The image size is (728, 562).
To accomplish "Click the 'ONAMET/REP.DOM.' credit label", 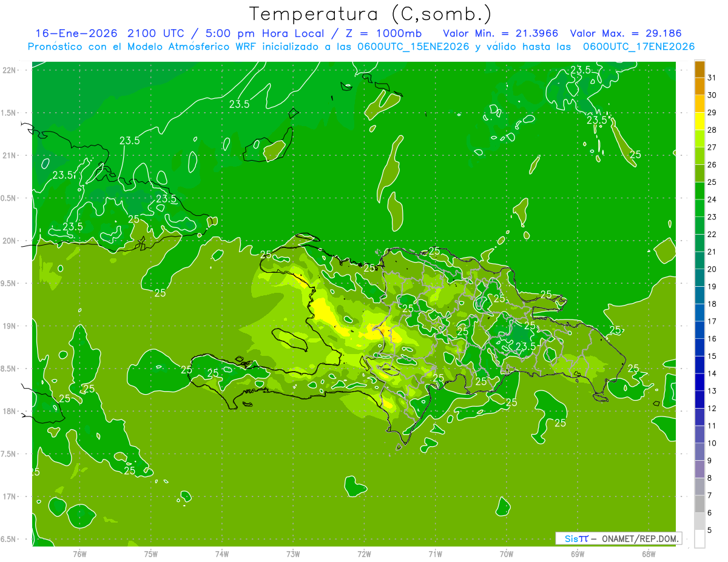I will 640,538.
